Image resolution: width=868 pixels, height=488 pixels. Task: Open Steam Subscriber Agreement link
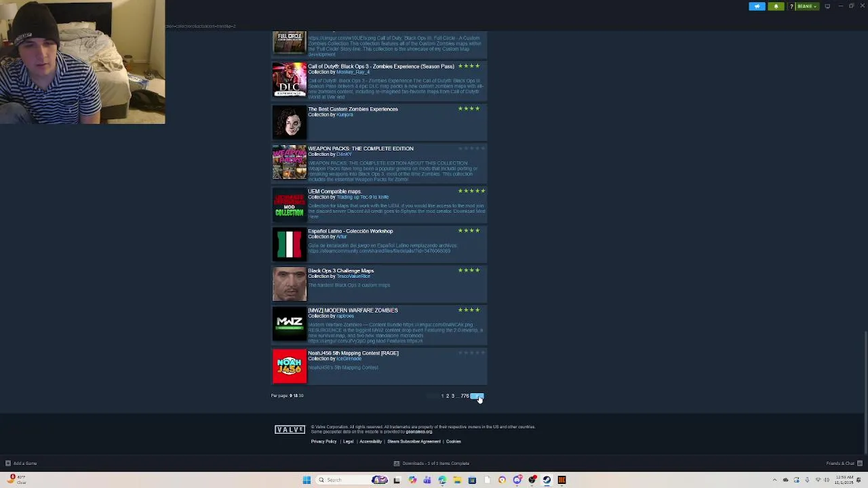pyautogui.click(x=414, y=442)
